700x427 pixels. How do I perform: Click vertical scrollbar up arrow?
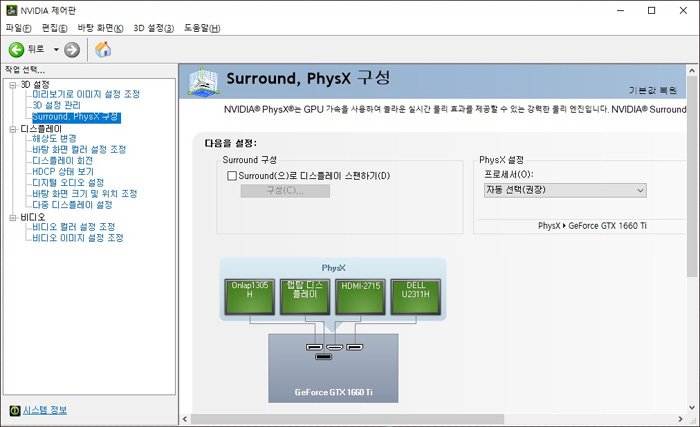[692, 71]
